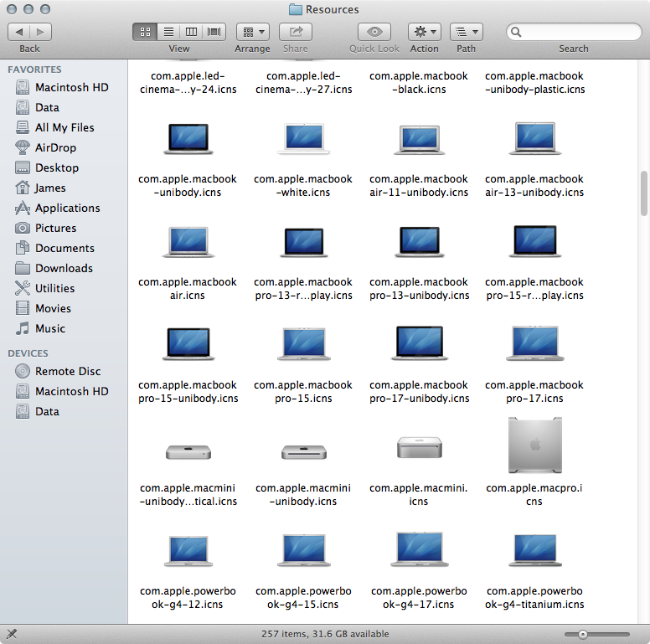The width and height of the screenshot is (650, 644).
Task: Select All My Files in sidebar
Action: [64, 127]
